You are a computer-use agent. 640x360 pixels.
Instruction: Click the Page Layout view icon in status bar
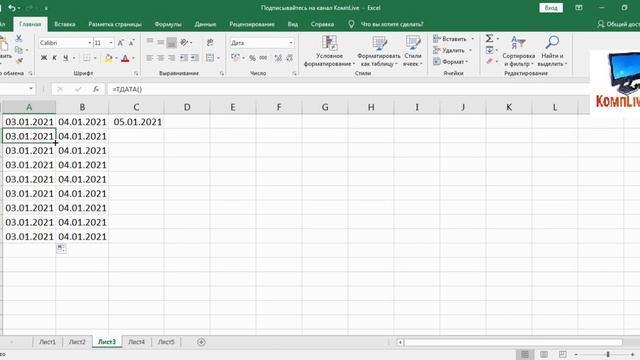544,354
